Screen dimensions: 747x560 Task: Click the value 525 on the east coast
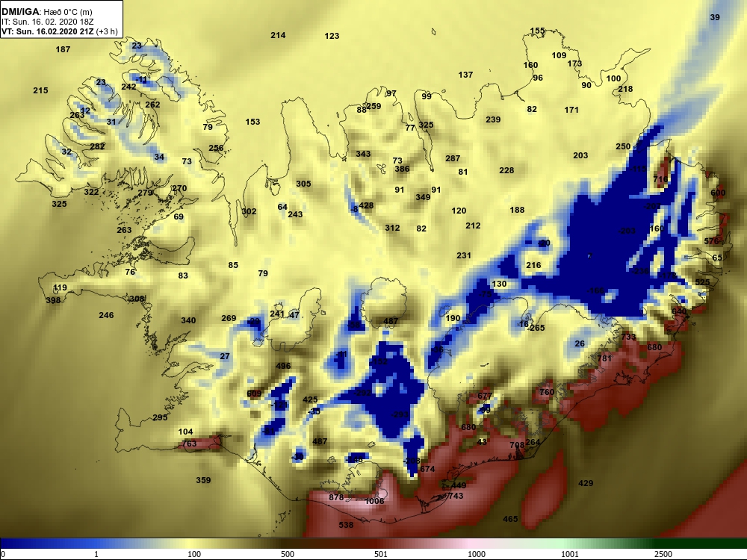point(702,282)
